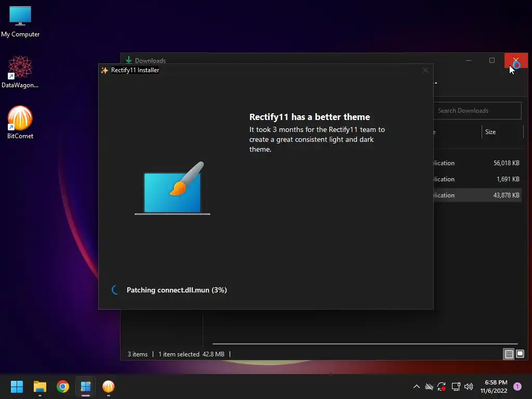Open network status tray icon
Image resolution: width=532 pixels, height=399 pixels.
pos(456,387)
